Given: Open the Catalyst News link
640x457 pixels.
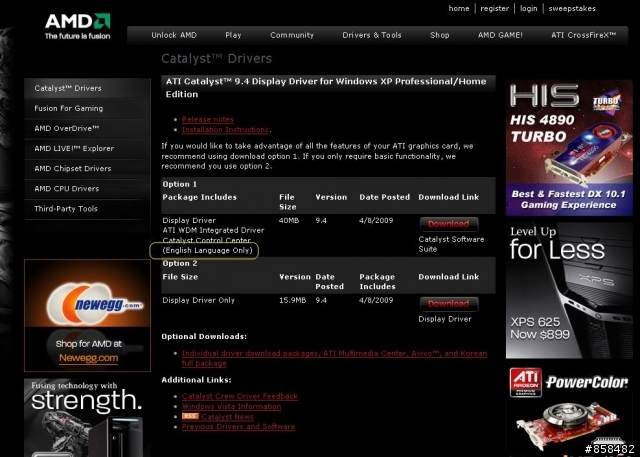Looking at the screenshot, I should pos(227,417).
